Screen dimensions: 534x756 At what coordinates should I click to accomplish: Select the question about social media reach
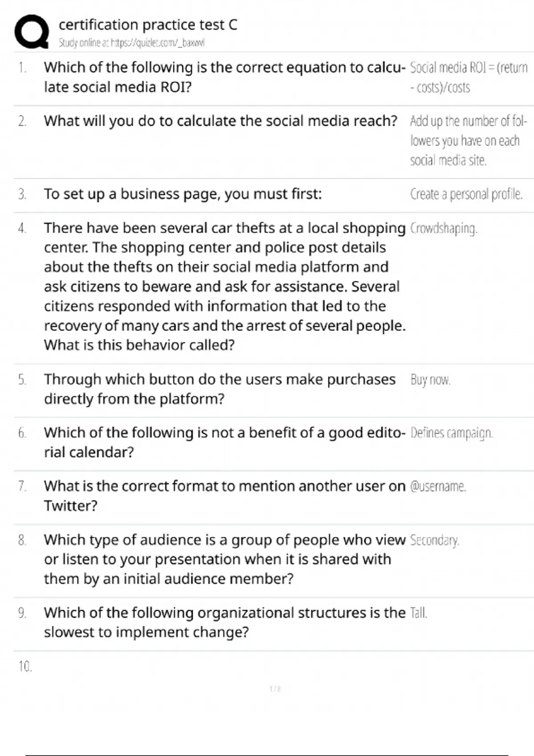tap(220, 121)
